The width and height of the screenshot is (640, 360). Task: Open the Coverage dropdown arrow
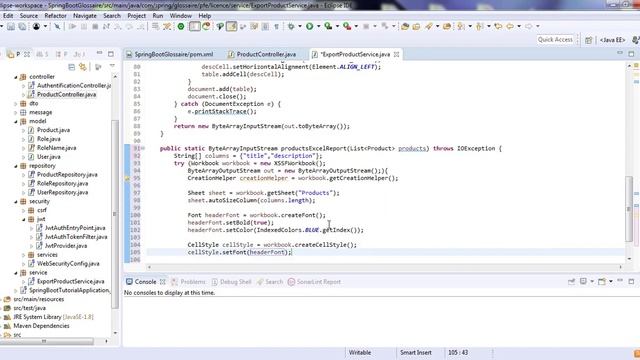[x=337, y=27]
